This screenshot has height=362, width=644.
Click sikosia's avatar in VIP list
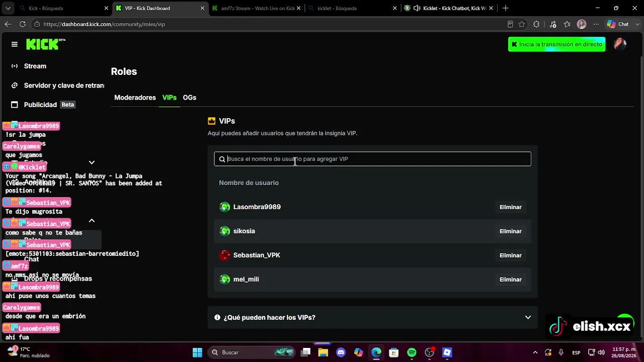pyautogui.click(x=225, y=231)
